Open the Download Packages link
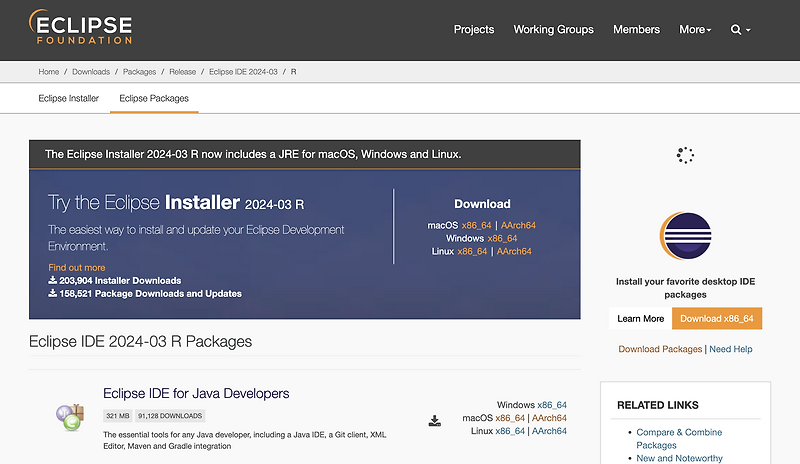This screenshot has width=800, height=464. click(660, 349)
